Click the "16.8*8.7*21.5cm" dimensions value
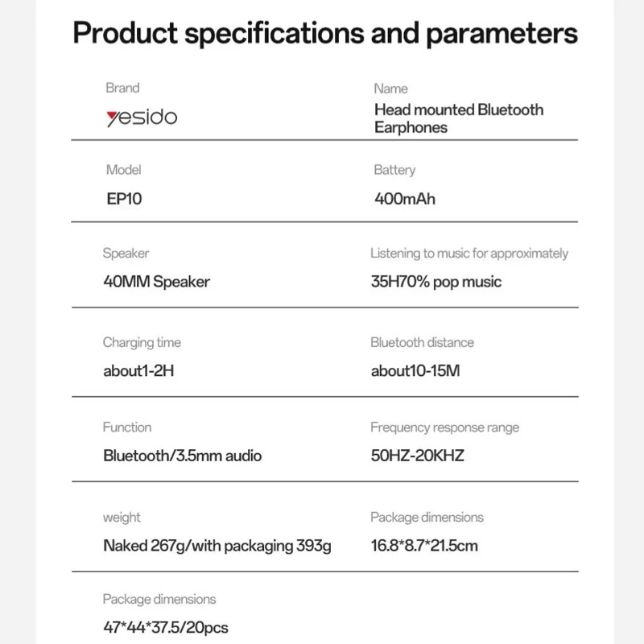This screenshot has height=644, width=644. click(424, 546)
